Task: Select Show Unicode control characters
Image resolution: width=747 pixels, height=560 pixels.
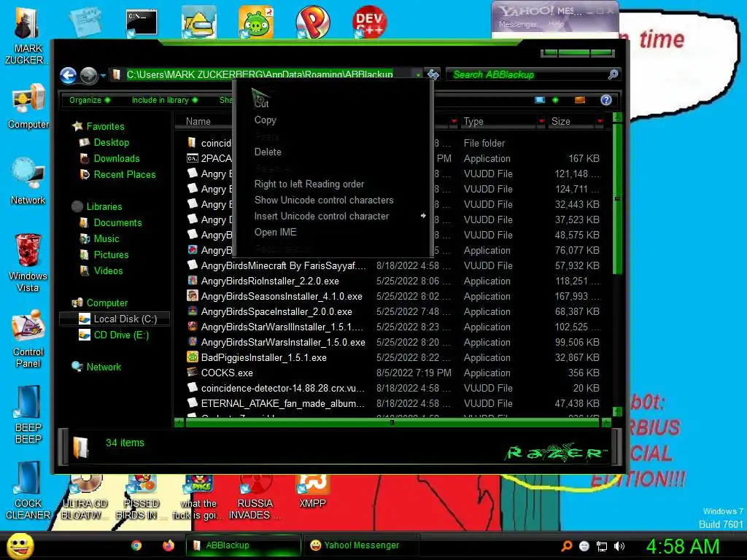Action: (324, 200)
